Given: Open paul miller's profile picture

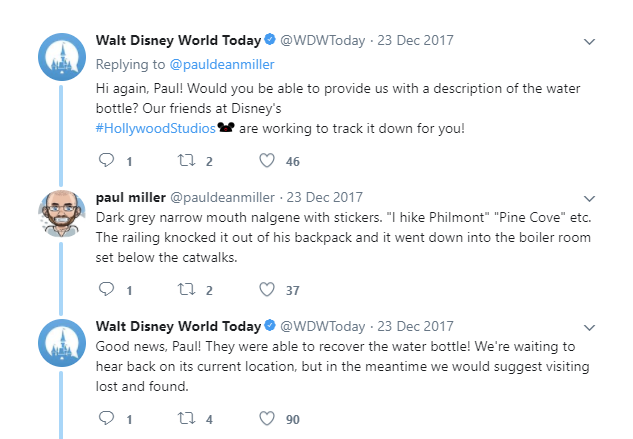Looking at the screenshot, I should [62, 212].
